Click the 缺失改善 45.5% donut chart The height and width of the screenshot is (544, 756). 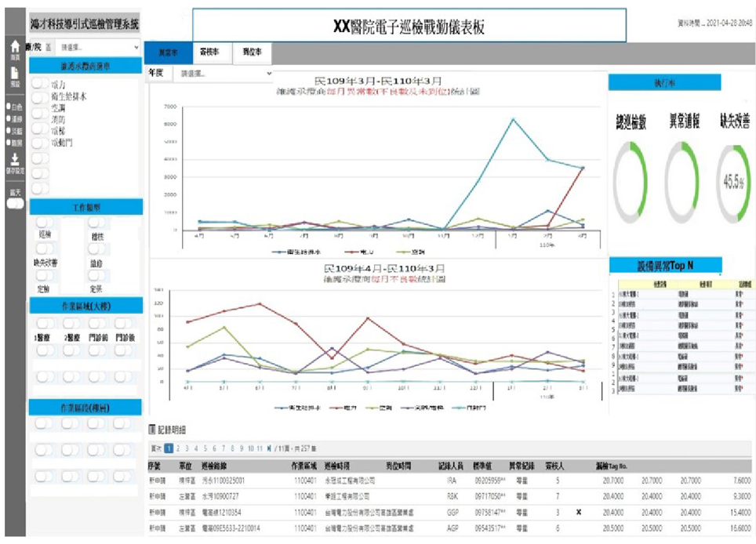(732, 183)
